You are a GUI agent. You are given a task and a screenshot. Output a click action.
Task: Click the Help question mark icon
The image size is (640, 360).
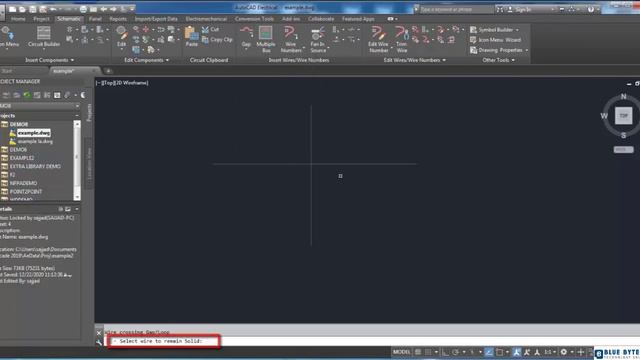tap(591, 9)
